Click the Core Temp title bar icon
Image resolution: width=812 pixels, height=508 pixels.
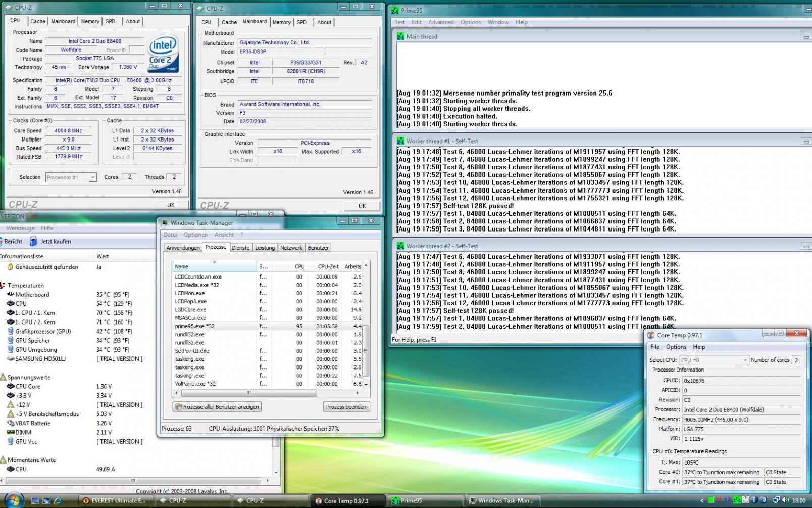(651, 335)
